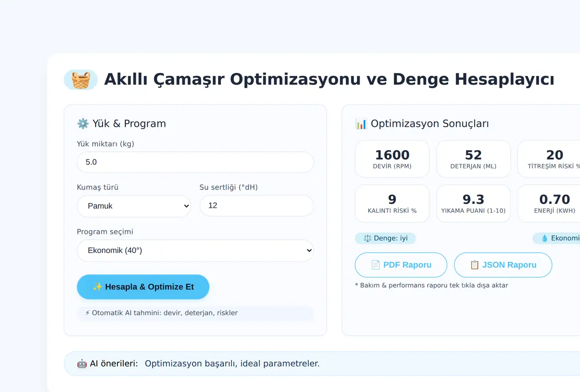Focus the Su sertliği field showing 12
Image resolution: width=580 pixels, height=392 pixels.
point(257,206)
